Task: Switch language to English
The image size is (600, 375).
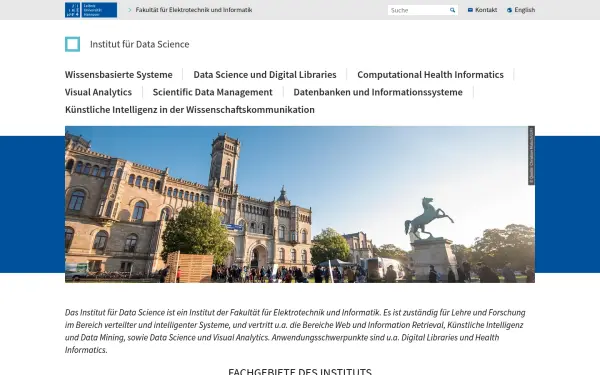Action: click(x=525, y=10)
